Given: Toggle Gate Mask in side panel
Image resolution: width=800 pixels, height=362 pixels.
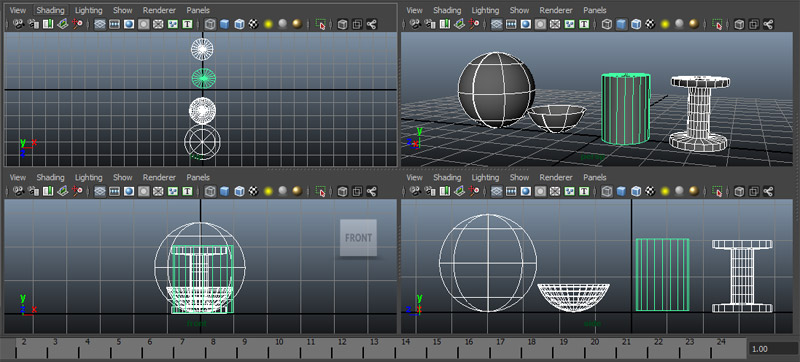Looking at the screenshot, I should click(x=540, y=191).
